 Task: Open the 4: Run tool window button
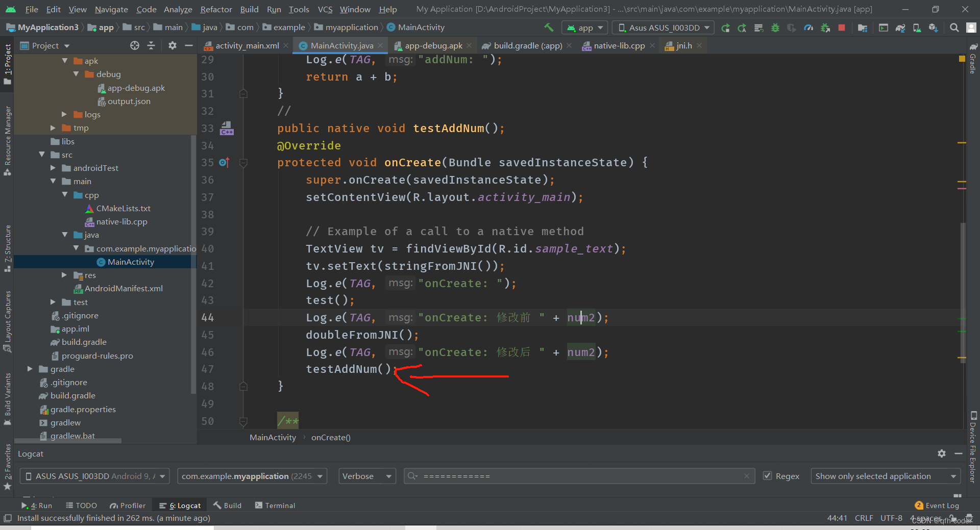[37, 506]
